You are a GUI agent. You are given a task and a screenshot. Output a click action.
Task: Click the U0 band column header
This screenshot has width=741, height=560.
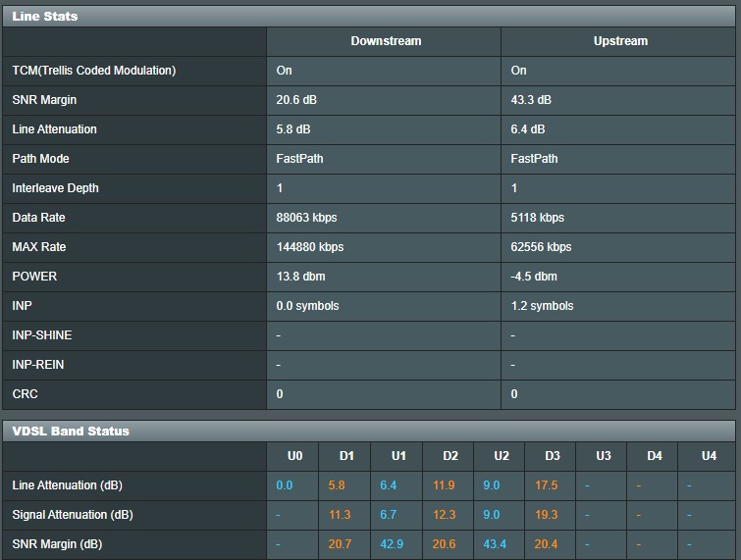(294, 456)
